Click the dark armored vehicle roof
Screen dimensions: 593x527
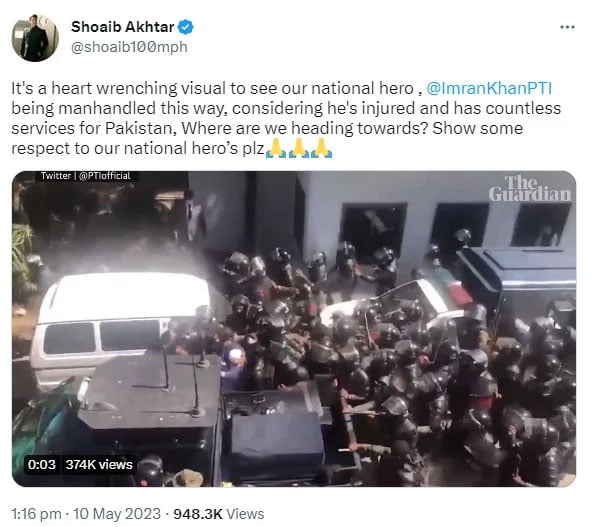151,390
